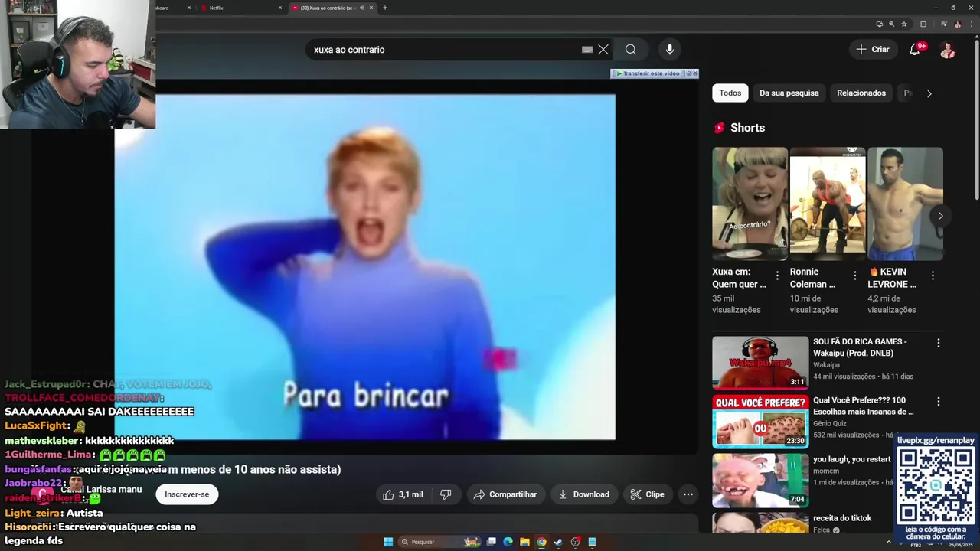Image resolution: width=980 pixels, height=551 pixels.
Task: Show more filter chips with right arrow
Action: tap(929, 93)
